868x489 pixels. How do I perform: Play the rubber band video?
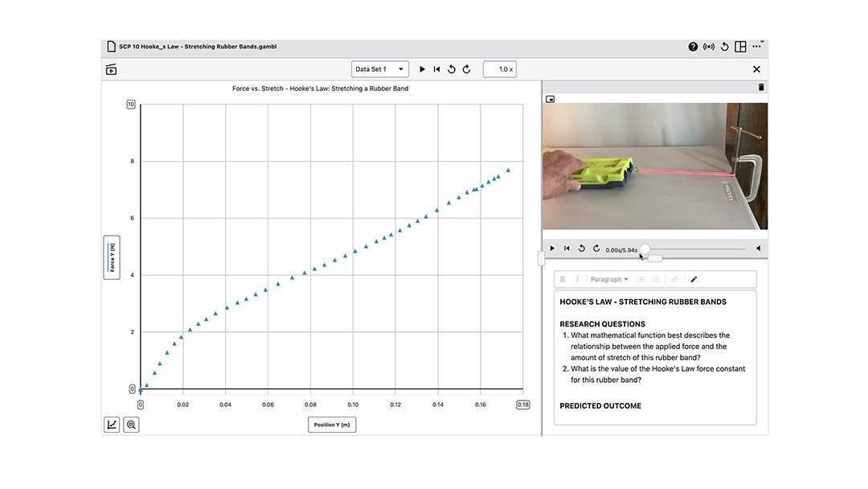pyautogui.click(x=552, y=249)
